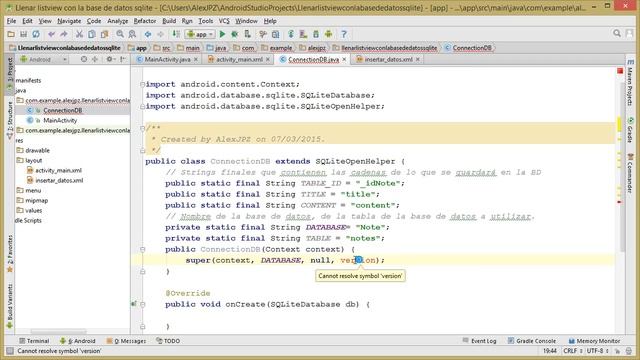640x360 pixels.
Task: Click the Replace toolbar icon
Action: (132, 34)
